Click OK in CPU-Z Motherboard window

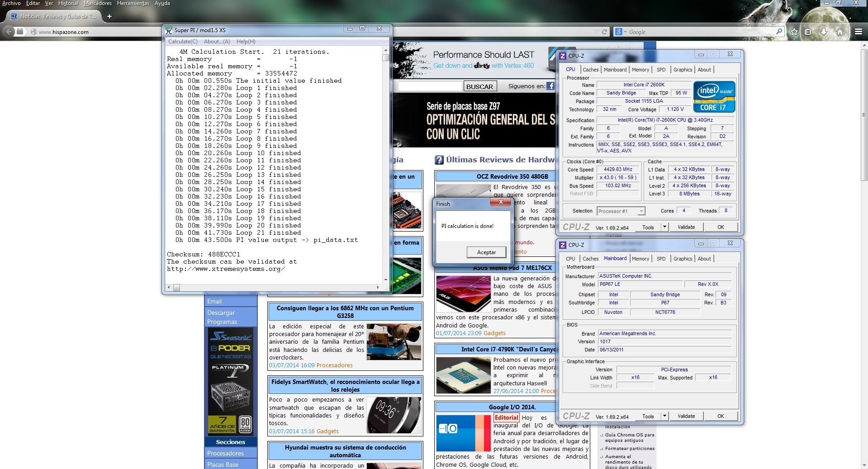point(721,416)
